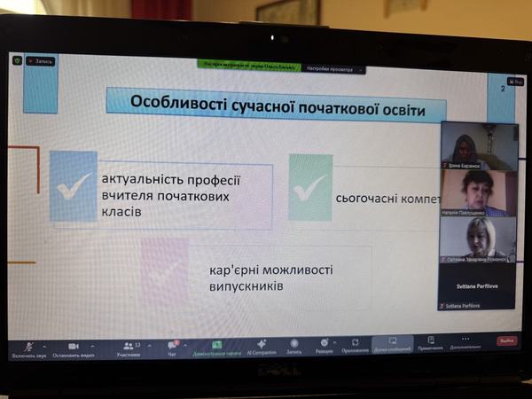This screenshot has width=532, height=399.
Task: Toggle camera with Остановить видео
Action: 73,346
